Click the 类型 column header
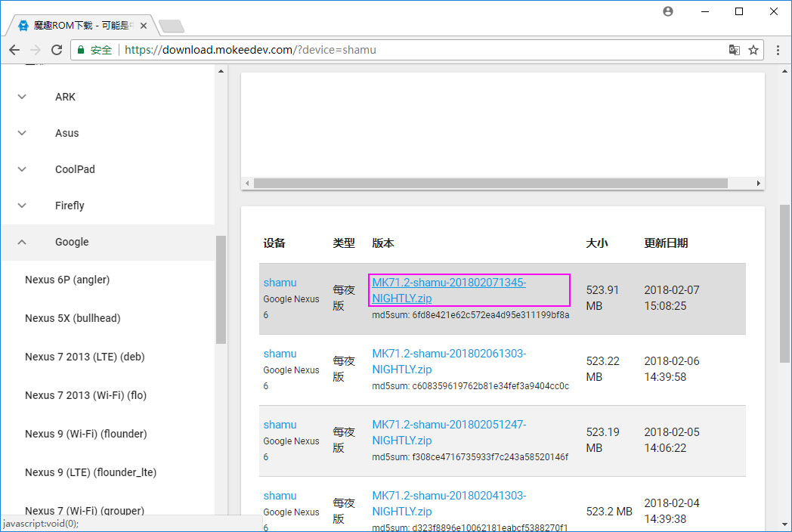This screenshot has height=532, width=792. coord(343,243)
